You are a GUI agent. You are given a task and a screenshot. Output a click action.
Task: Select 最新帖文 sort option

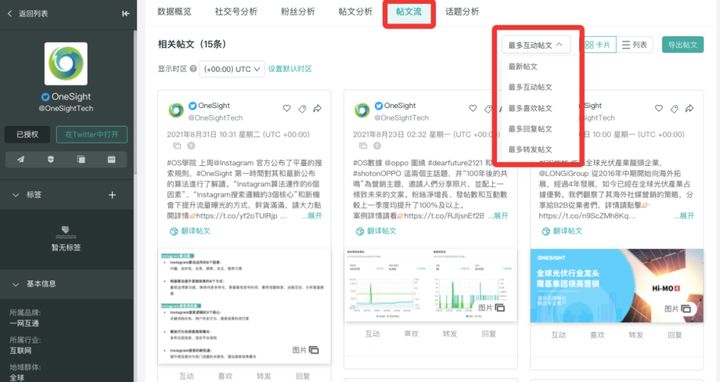(x=523, y=67)
